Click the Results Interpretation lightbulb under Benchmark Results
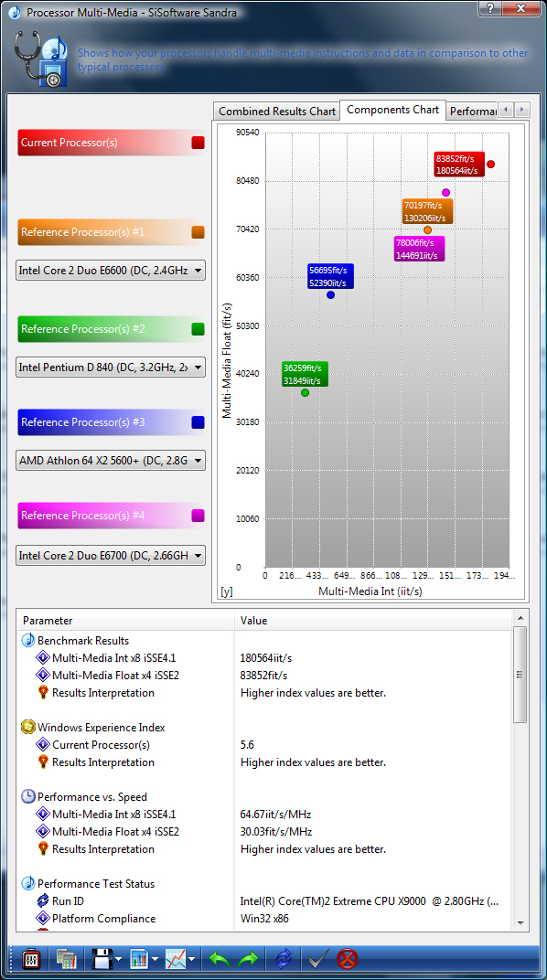This screenshot has height=980, width=547. coord(42,693)
